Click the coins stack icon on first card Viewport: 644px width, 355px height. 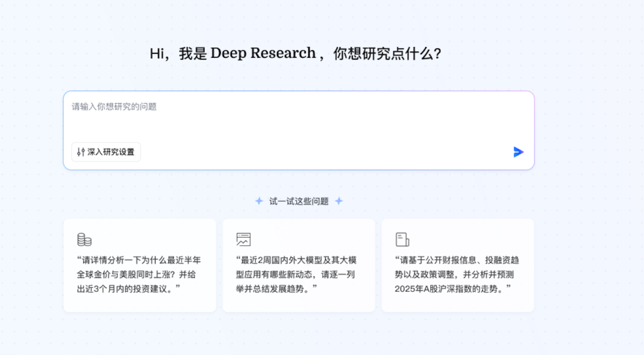click(x=84, y=239)
